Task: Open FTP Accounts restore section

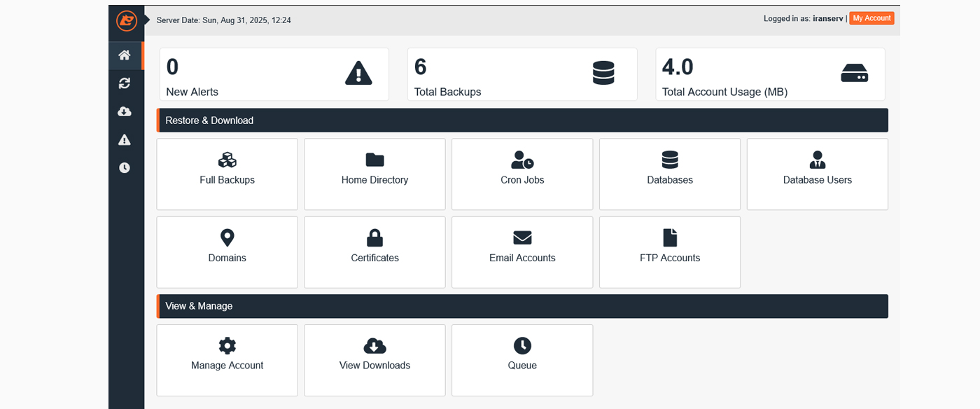Action: click(669, 252)
